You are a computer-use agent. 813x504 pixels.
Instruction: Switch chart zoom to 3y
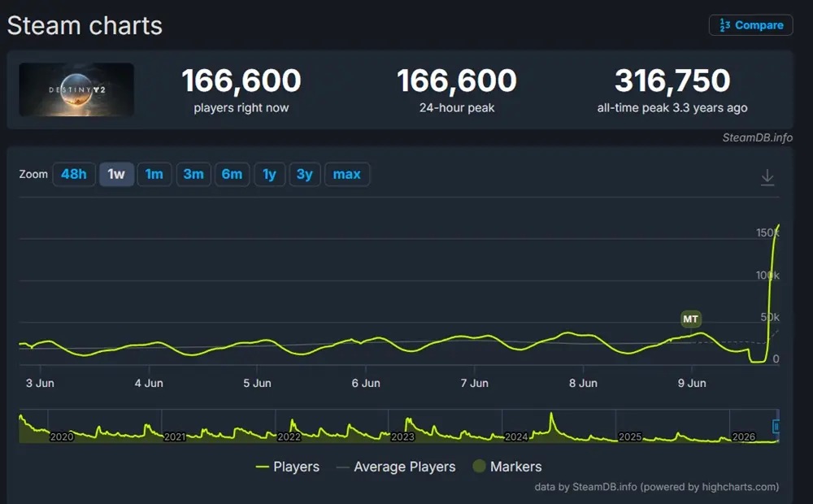coord(304,174)
